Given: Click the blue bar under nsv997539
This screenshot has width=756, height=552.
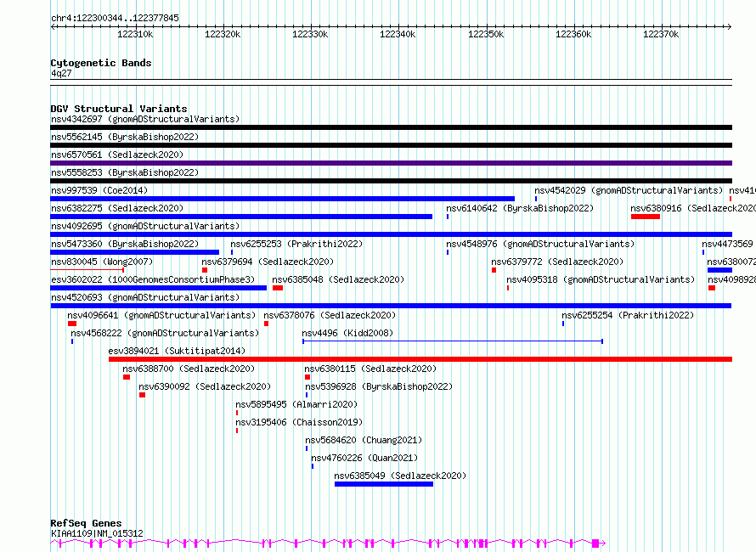Looking at the screenshot, I should click(x=283, y=199).
